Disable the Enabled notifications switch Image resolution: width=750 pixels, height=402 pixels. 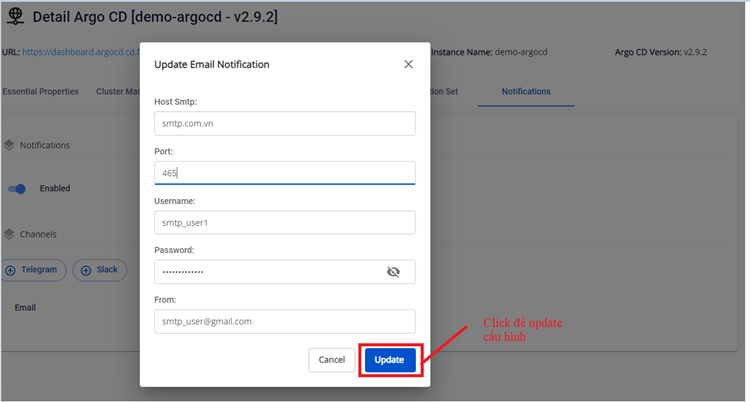tap(17, 188)
